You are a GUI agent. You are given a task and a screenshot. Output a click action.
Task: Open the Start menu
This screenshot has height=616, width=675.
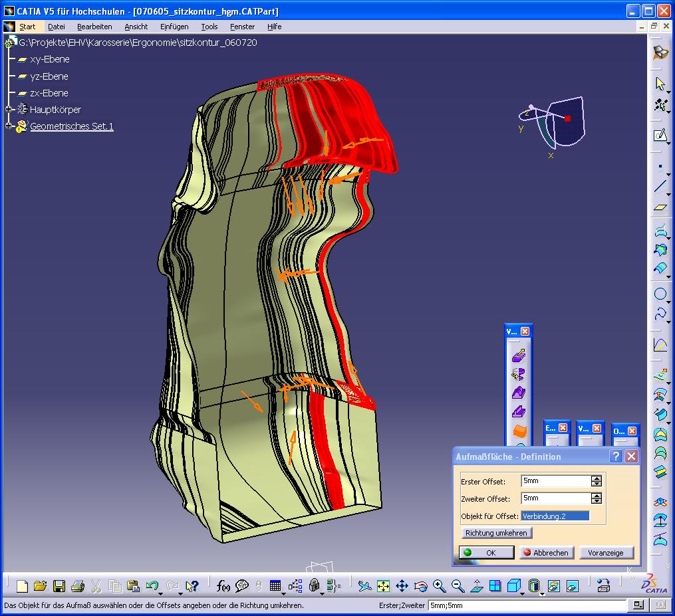[x=27, y=27]
